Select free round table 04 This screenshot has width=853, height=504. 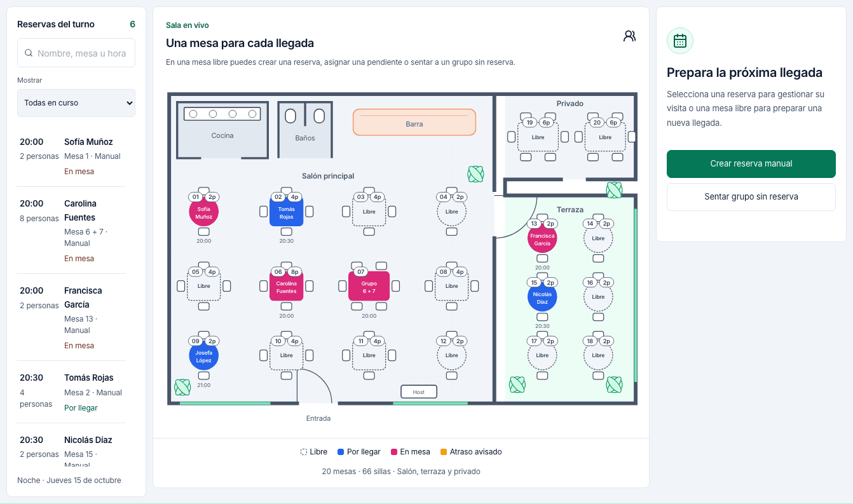452,212
